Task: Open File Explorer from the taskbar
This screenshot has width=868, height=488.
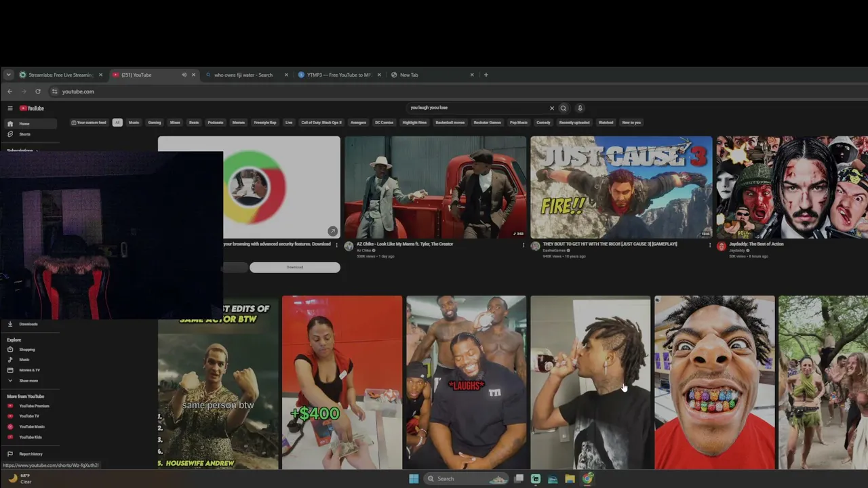Action: pos(570,479)
